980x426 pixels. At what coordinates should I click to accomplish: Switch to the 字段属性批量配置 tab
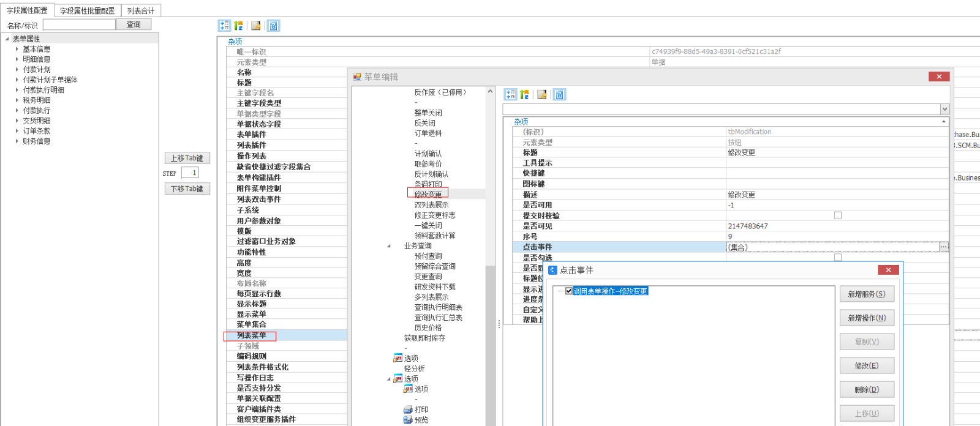point(87,11)
